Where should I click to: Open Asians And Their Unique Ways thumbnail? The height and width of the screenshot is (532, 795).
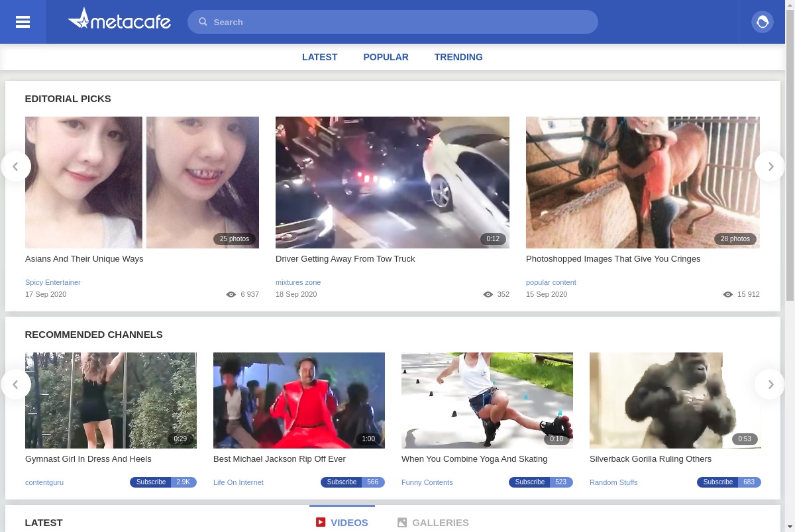pos(142,182)
